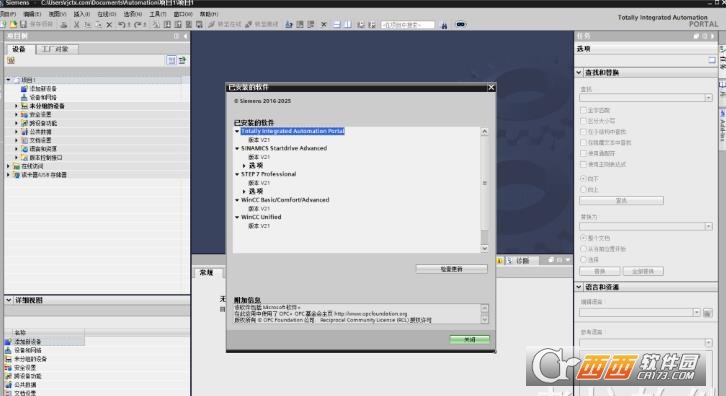
Task: Select the 向下 radio button
Action: 583,178
